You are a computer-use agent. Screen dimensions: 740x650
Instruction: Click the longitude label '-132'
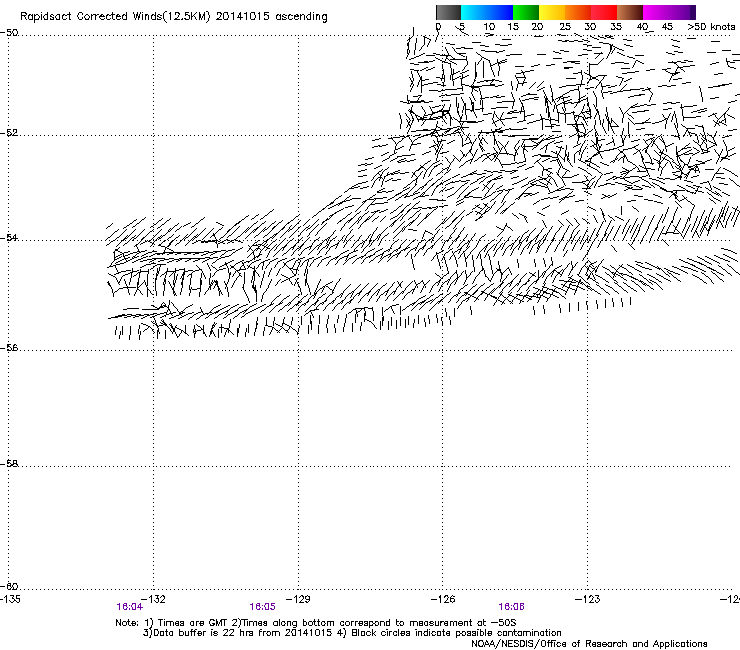153,599
